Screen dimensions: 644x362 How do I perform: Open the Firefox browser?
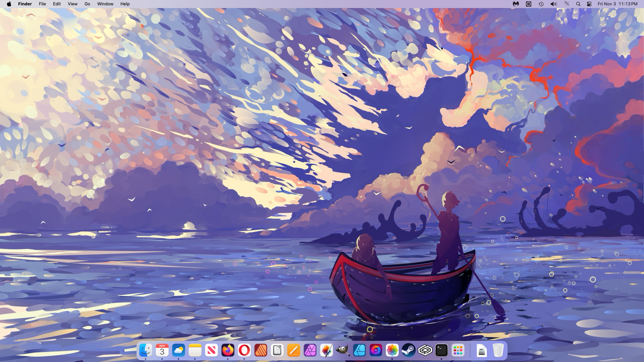point(228,351)
